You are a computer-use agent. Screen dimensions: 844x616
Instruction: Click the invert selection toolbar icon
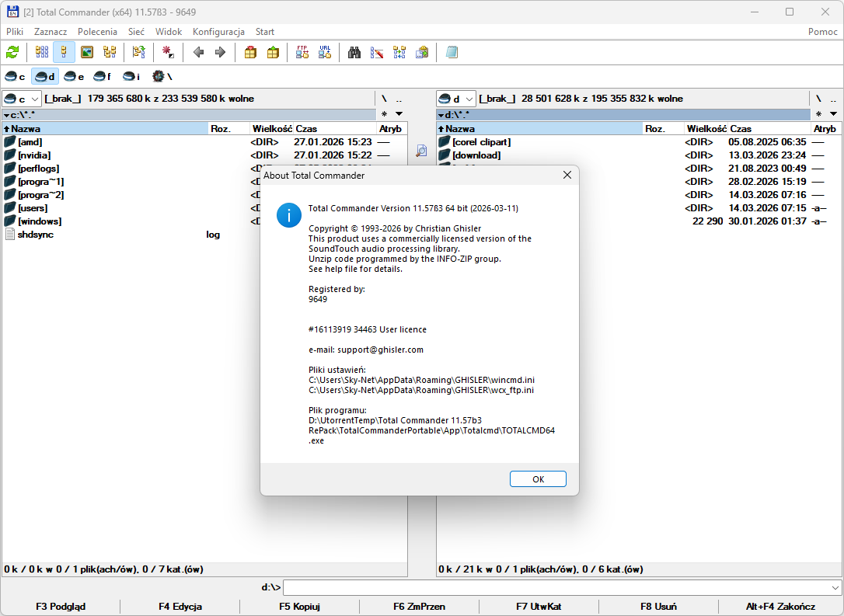[x=139, y=52]
